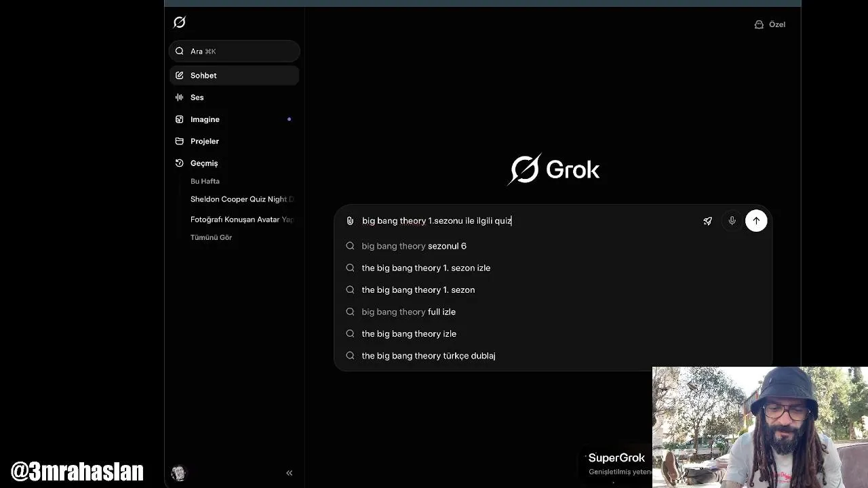This screenshot has height=488, width=868.
Task: Open the user profile avatar
Action: click(179, 473)
